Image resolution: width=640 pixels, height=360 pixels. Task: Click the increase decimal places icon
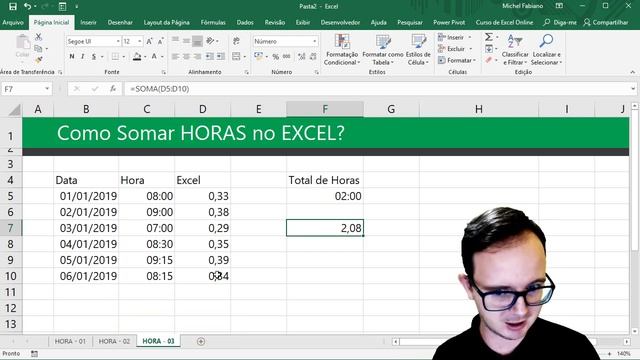pos(302,56)
